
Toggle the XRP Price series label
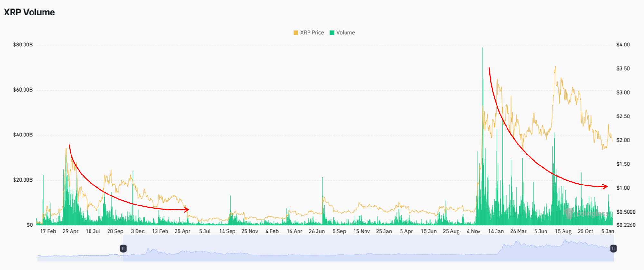point(312,33)
